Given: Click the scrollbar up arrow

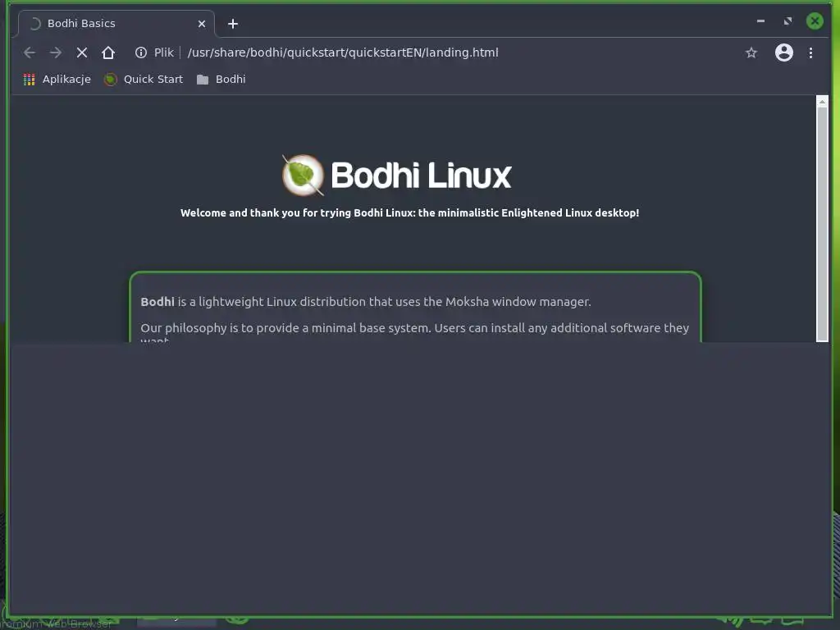Looking at the screenshot, I should point(822,101).
